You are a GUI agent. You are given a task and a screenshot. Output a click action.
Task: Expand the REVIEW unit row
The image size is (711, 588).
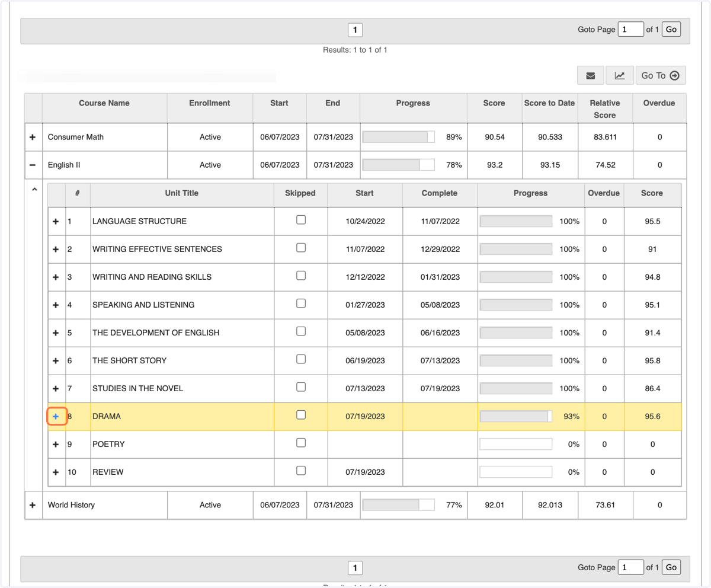click(x=56, y=472)
